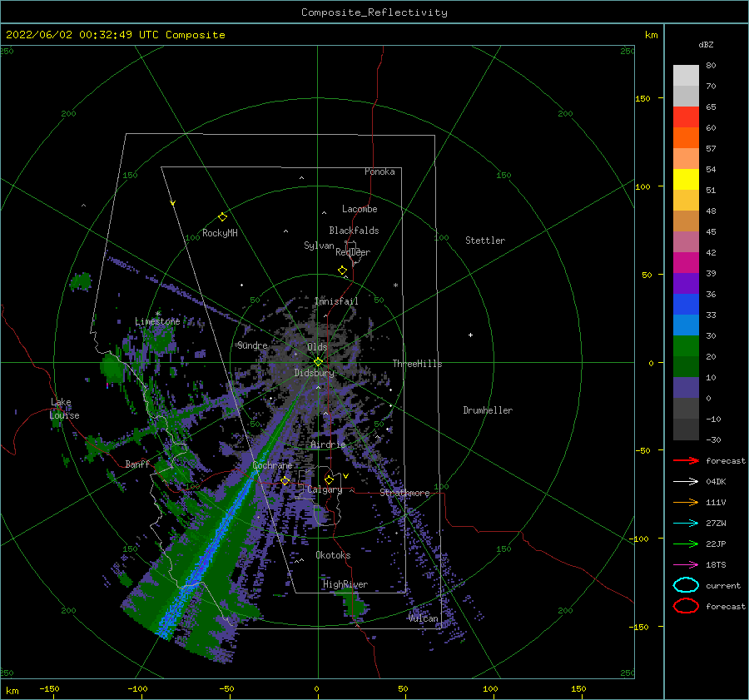Click the 04DK legend label
This screenshot has width=749, height=700.
click(x=716, y=481)
